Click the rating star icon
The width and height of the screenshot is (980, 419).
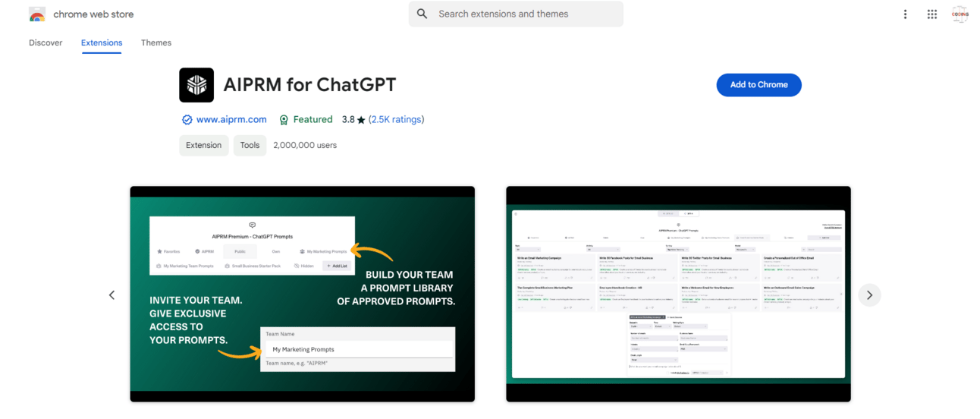pos(361,120)
